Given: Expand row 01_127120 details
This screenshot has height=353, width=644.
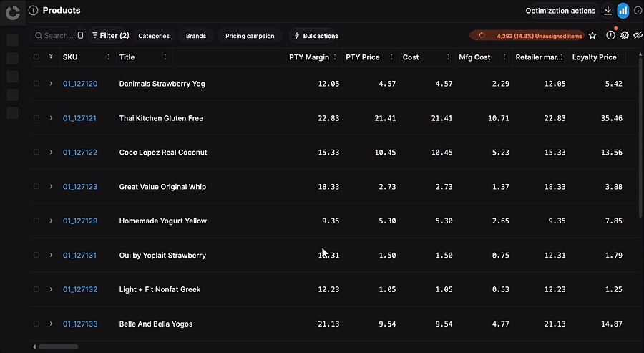Looking at the screenshot, I should pyautogui.click(x=51, y=84).
